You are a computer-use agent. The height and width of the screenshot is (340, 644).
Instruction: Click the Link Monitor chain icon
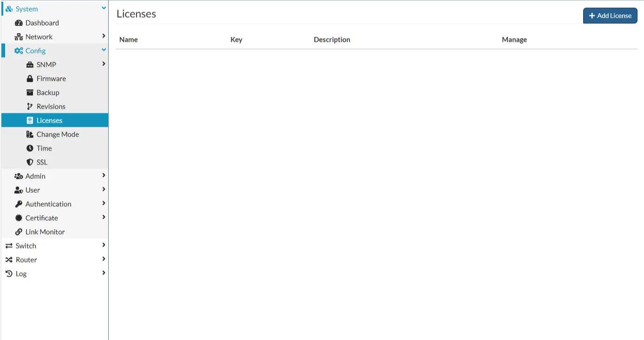(19, 232)
